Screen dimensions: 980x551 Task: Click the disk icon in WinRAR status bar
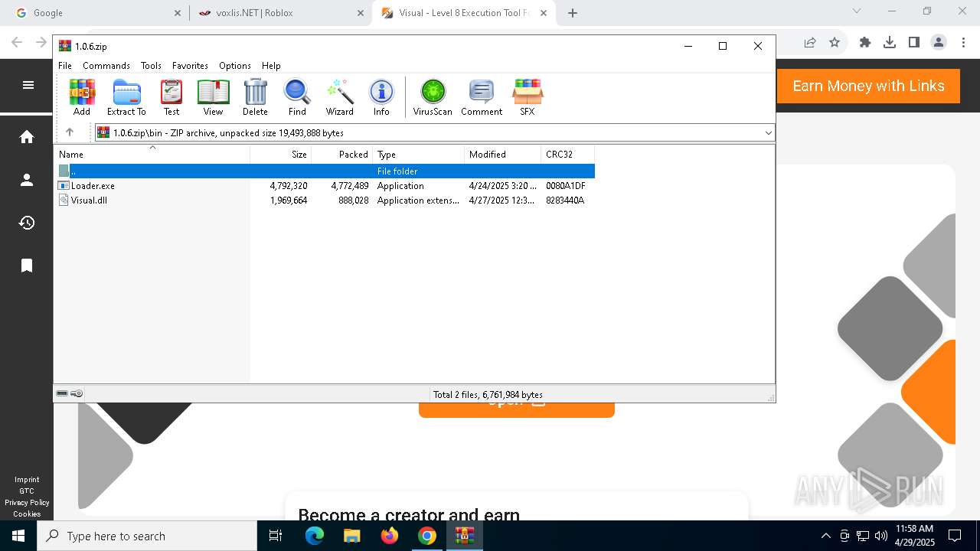62,393
